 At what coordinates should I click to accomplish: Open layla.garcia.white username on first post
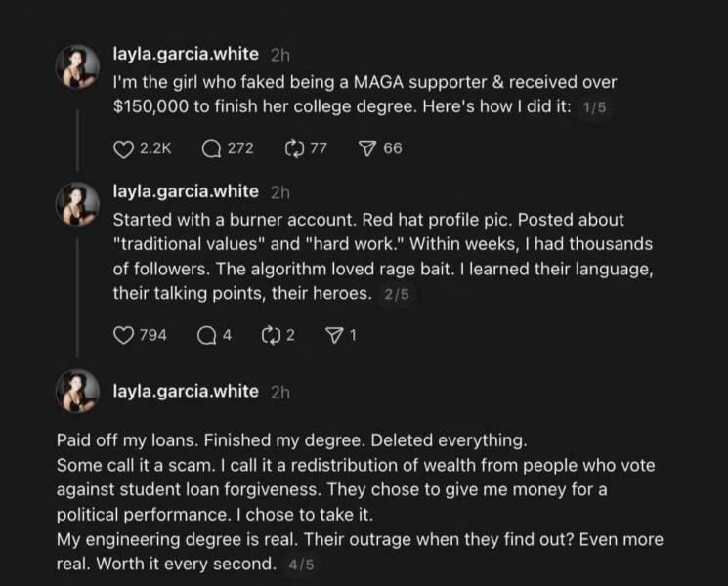[x=187, y=53]
